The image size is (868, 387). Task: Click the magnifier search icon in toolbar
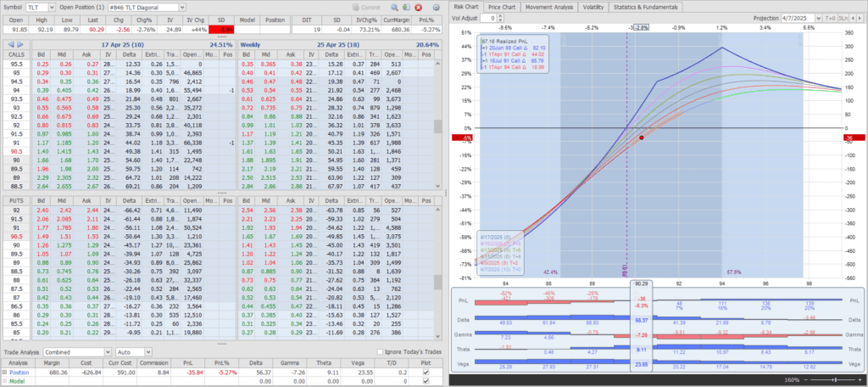click(x=394, y=8)
